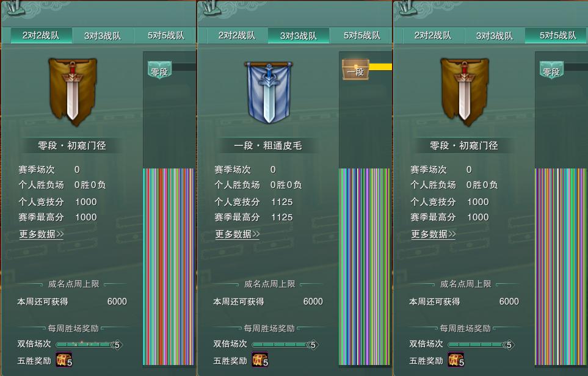This screenshot has width=588, height=376.
Task: Click the brown sword banner in right panel
Action: pyautogui.click(x=465, y=92)
